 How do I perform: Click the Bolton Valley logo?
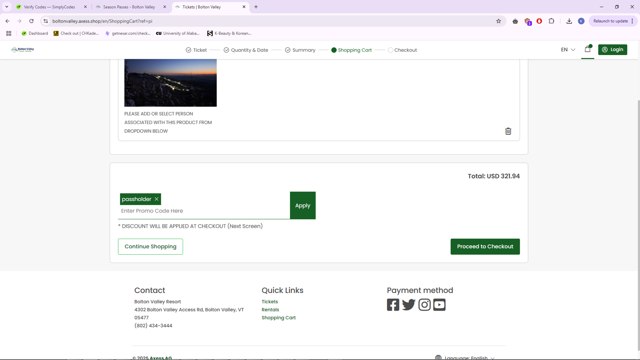23,49
